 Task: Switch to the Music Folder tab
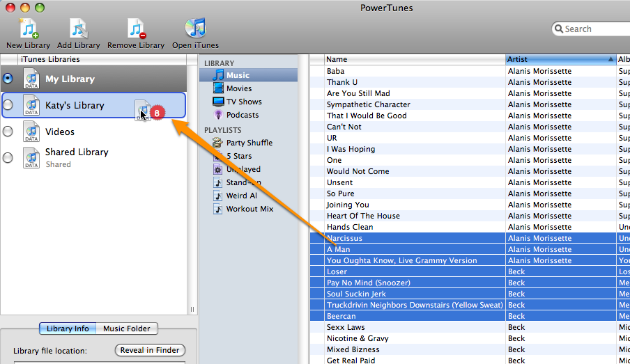point(126,329)
